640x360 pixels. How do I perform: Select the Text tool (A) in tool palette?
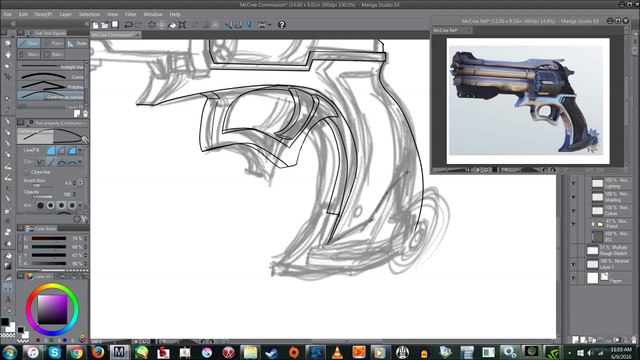point(8,300)
